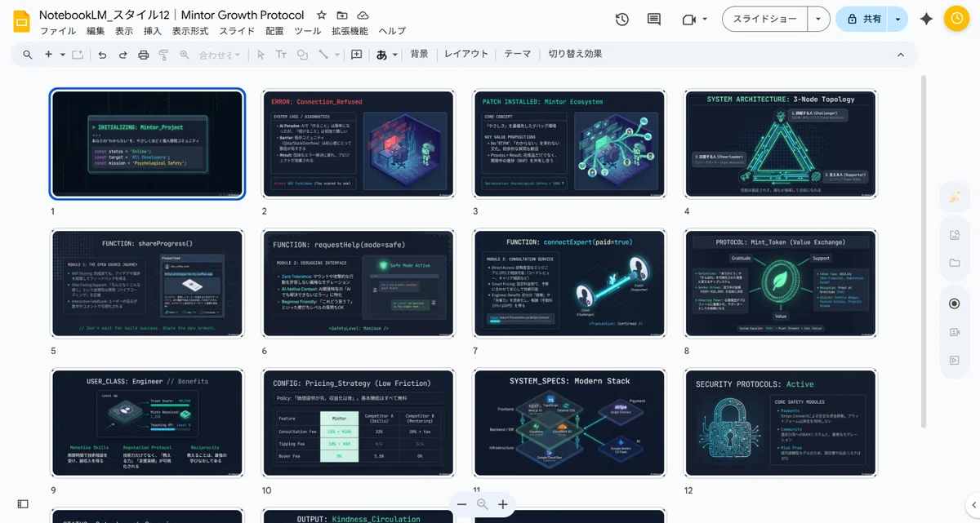
Task: Select slide 1 INITIALIZING thumbnail
Action: point(147,144)
